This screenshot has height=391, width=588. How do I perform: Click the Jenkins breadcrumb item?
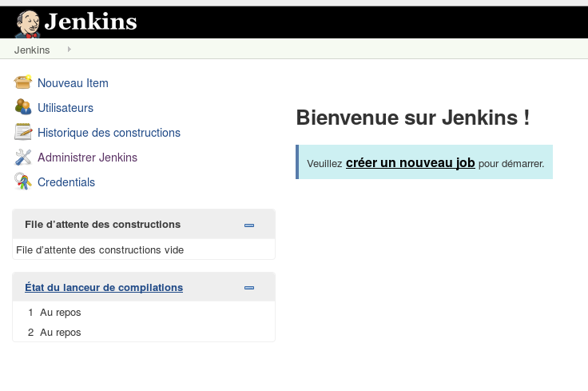click(x=32, y=50)
